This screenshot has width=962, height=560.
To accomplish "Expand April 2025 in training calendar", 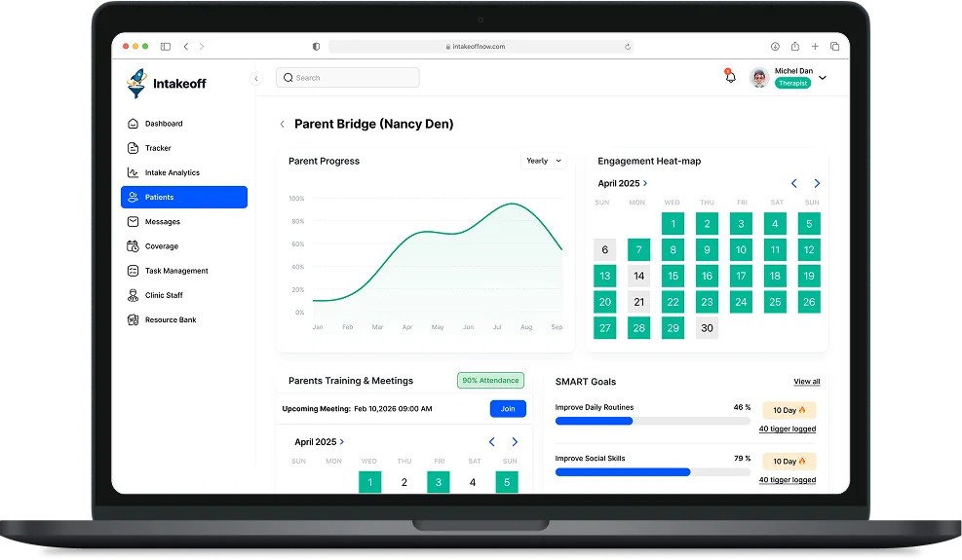I will click(319, 441).
